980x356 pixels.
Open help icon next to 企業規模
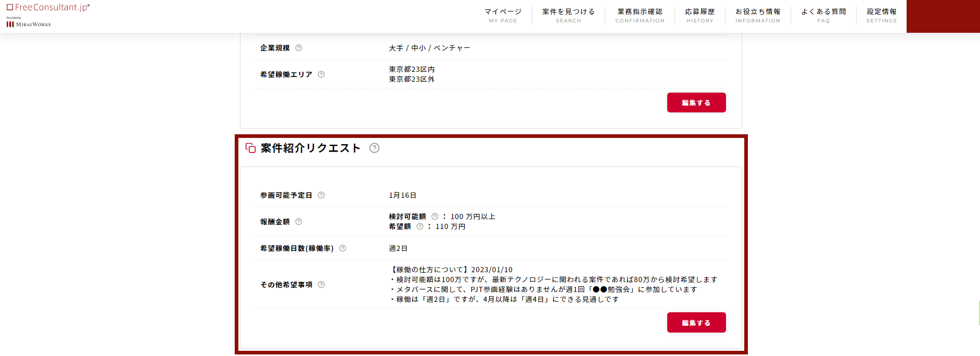(x=299, y=48)
